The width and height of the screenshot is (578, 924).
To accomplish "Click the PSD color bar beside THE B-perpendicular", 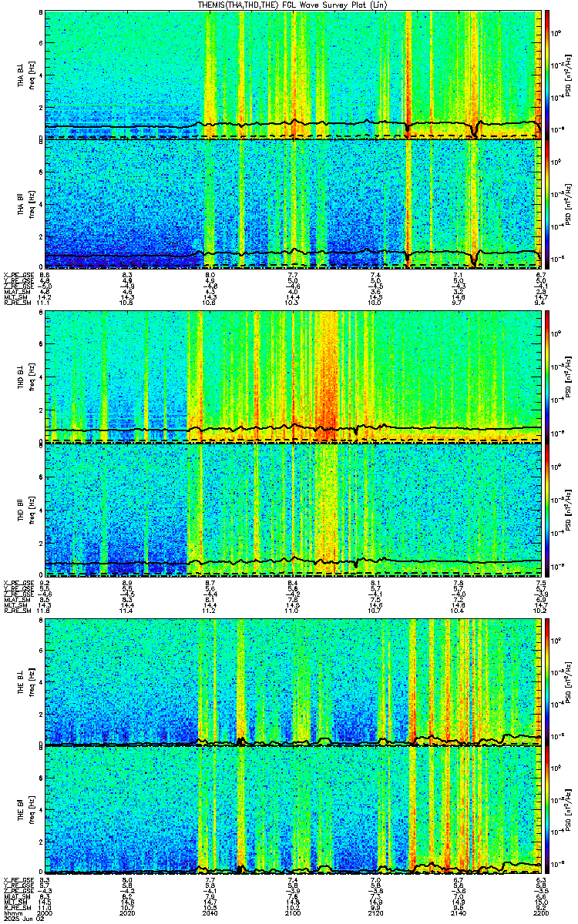I will click(548, 681).
